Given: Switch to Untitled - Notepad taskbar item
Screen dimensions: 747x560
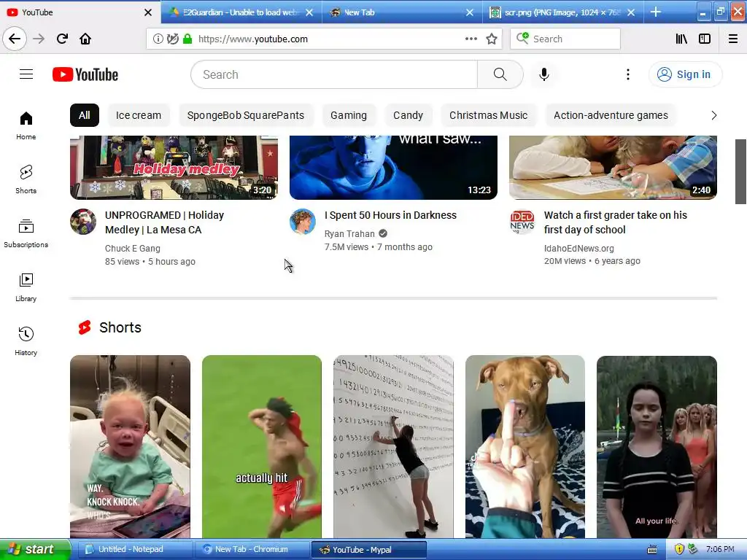Looking at the screenshot, I should [133, 550].
